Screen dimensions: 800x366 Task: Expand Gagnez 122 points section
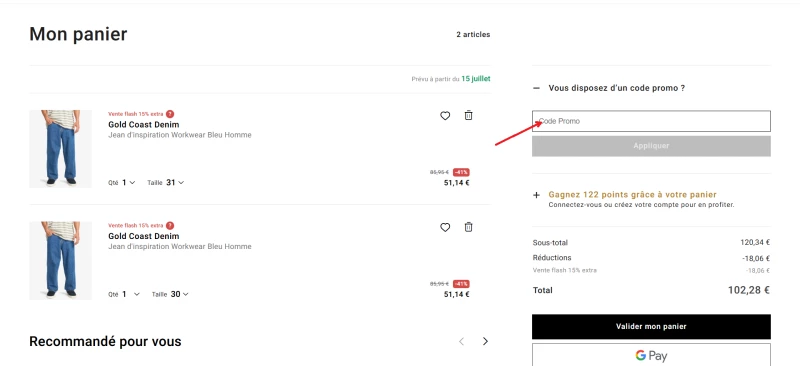536,195
